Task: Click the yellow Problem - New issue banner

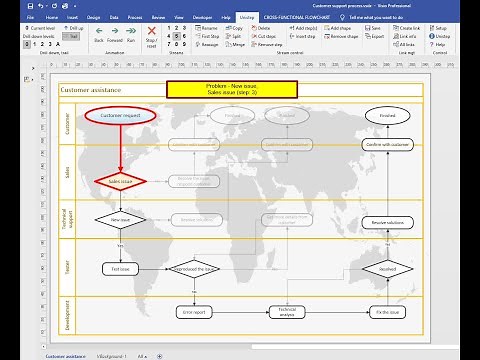Action: coord(232,89)
